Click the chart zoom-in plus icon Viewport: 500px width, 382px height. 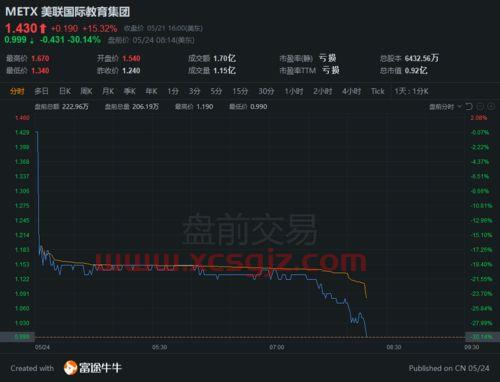pos(491,107)
